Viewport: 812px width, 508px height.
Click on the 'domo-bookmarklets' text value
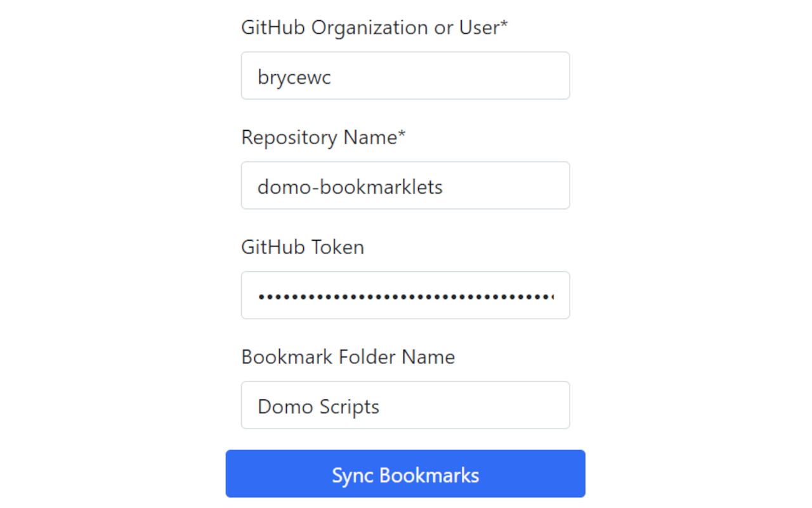pyautogui.click(x=350, y=187)
